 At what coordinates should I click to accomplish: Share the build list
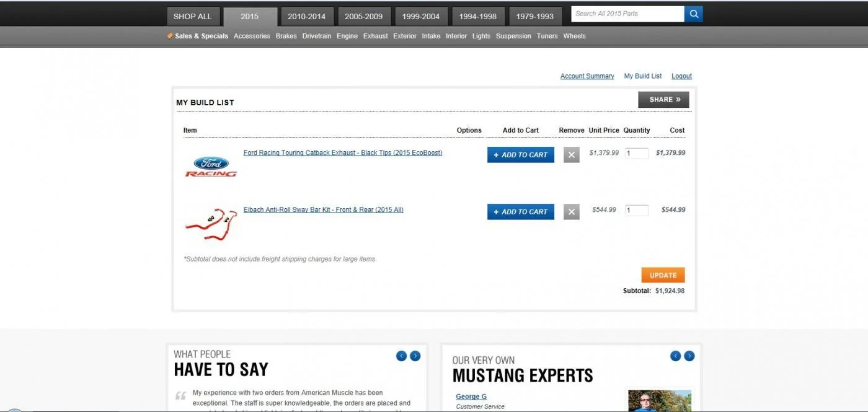(663, 100)
